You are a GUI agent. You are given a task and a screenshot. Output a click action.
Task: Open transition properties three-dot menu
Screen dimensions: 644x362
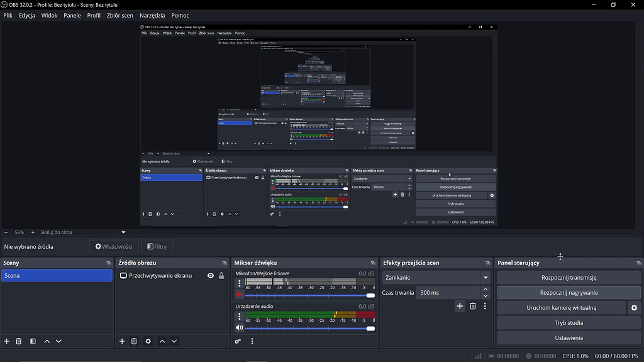click(485, 306)
